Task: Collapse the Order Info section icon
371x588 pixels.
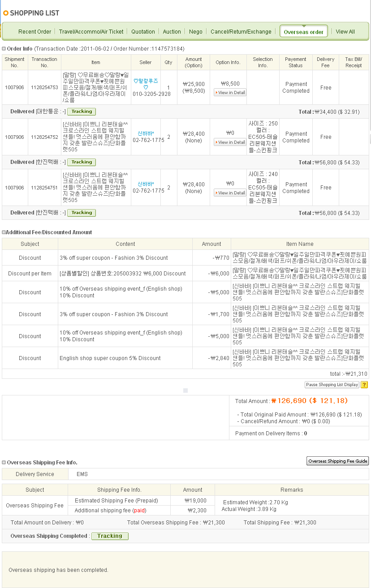Action: coord(4,49)
